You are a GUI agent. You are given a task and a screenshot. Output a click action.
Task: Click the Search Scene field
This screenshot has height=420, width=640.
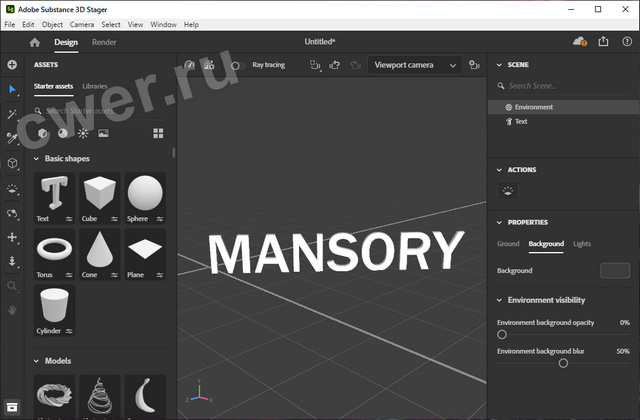pyautogui.click(x=564, y=86)
